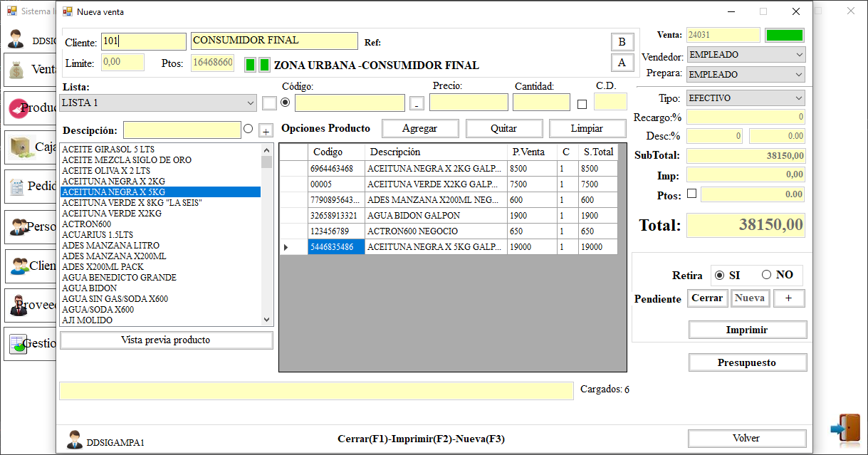
Task: Click the green status box next to Venta number
Action: [x=785, y=35]
